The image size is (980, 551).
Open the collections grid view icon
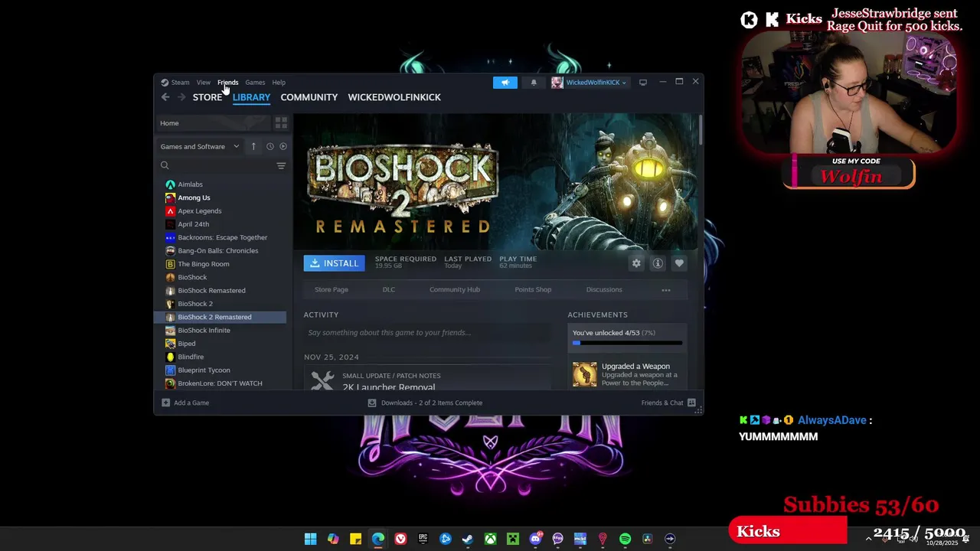(x=281, y=122)
